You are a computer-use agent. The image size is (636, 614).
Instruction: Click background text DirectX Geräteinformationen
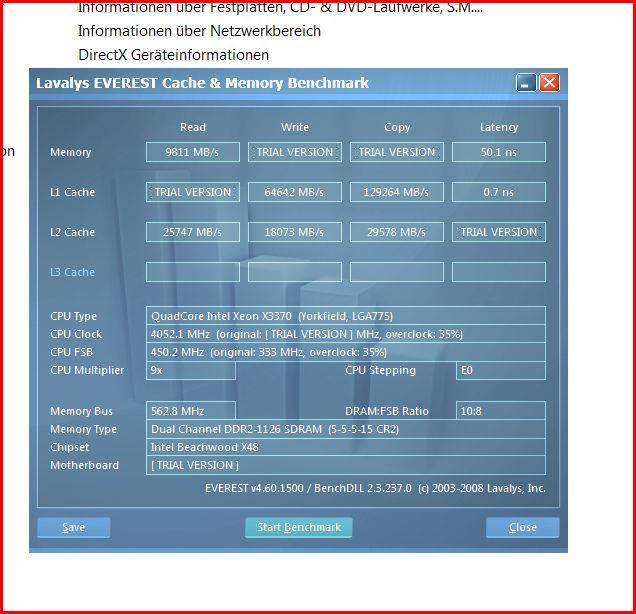[x=173, y=55]
